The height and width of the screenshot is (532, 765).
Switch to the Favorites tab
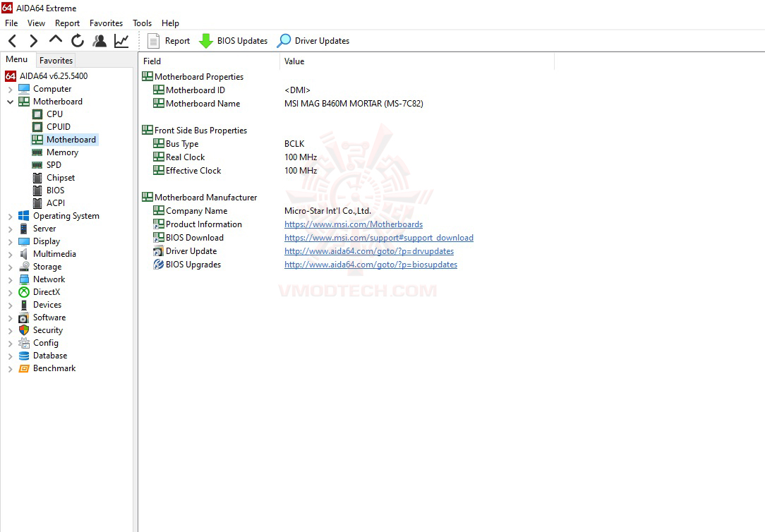(x=56, y=60)
